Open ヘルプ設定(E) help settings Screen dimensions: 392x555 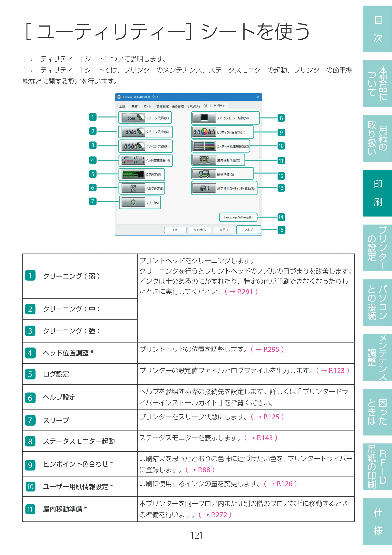133,188
